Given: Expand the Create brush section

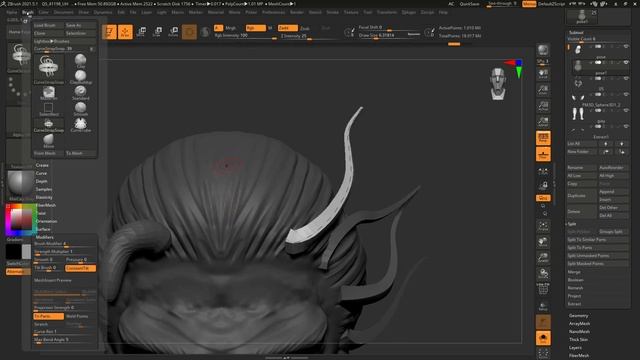Looking at the screenshot, I should pos(42,165).
